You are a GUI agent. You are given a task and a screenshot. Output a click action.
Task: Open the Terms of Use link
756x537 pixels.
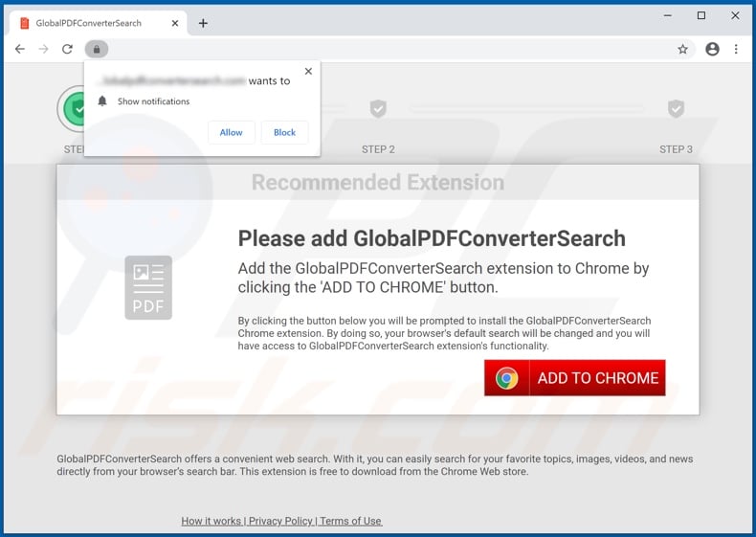350,521
